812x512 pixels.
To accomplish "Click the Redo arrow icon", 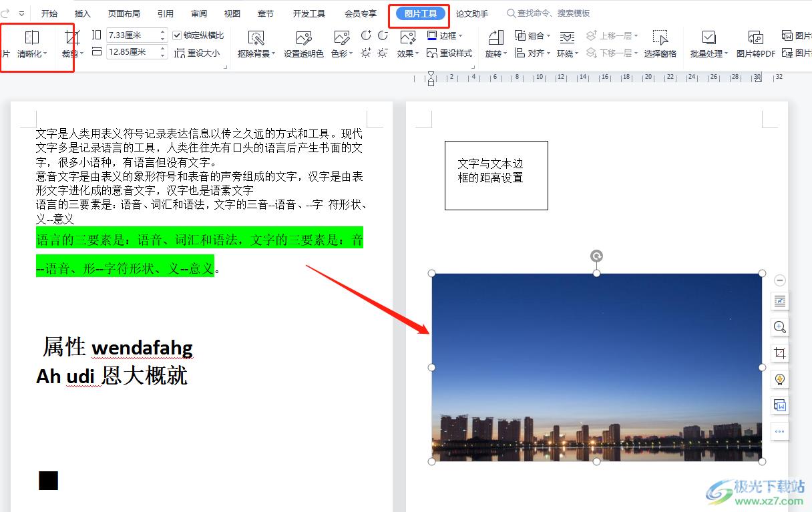I will click(5, 13).
